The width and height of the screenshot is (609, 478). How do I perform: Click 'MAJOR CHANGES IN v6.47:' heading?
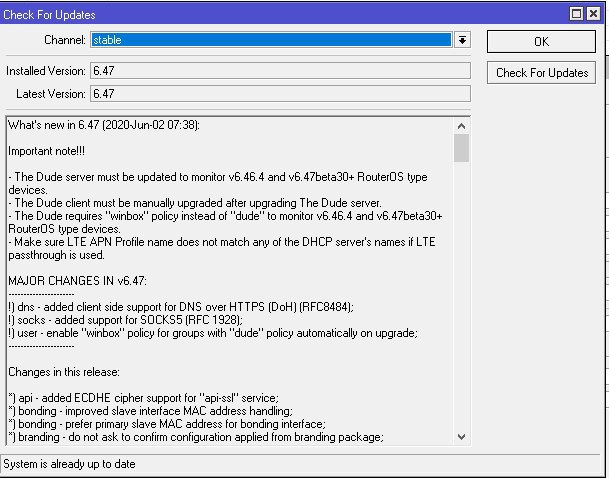coord(77,281)
